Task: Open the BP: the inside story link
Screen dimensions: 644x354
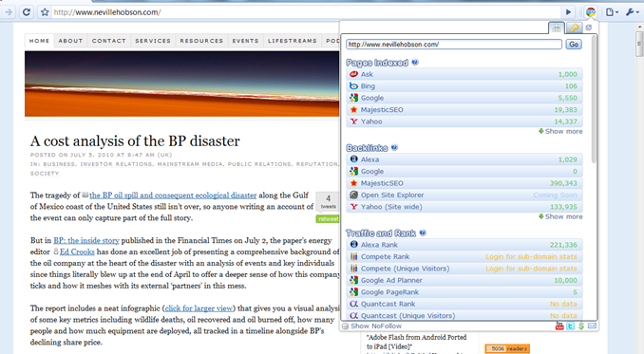Action: 86,240
